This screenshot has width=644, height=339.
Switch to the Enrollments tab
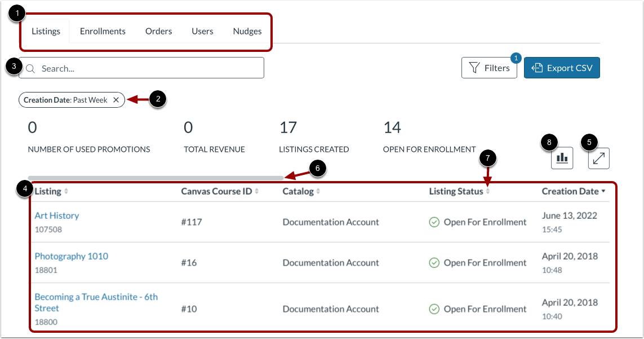coord(102,31)
